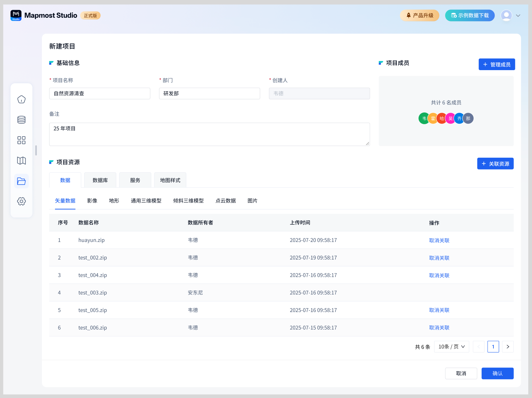This screenshot has height=398, width=532.
Task: Select the 倾斜三维模型 sub-tab
Action: pyautogui.click(x=189, y=201)
